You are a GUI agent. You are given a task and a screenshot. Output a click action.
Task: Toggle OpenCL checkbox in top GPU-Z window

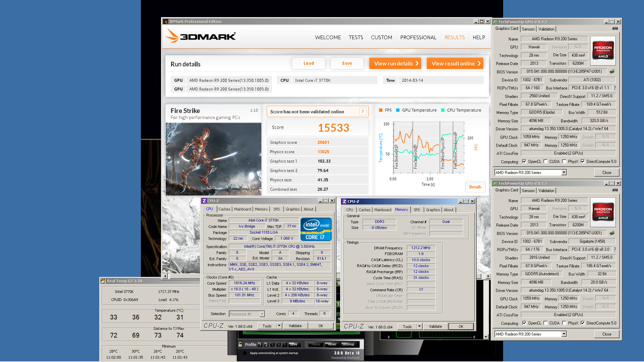click(524, 162)
